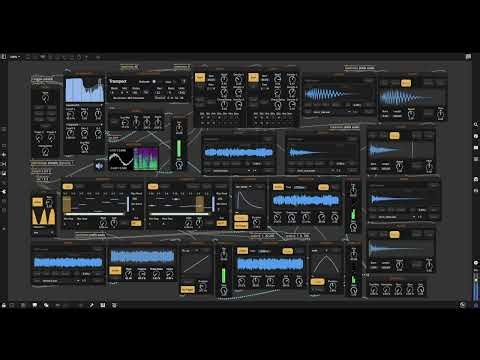Click the round icon at the bottom-right of the toolbar
480x360 pixels.
pyautogui.click(x=462, y=305)
